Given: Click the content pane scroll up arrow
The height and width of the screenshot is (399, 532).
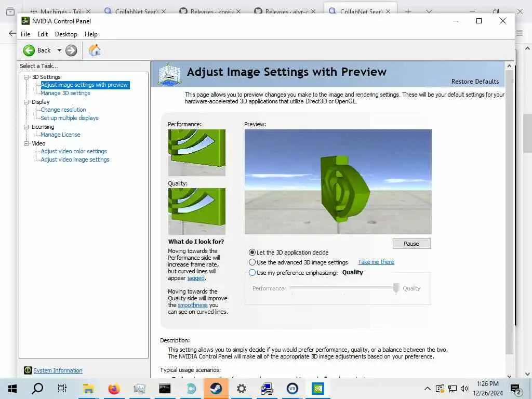Looking at the screenshot, I should [509, 66].
